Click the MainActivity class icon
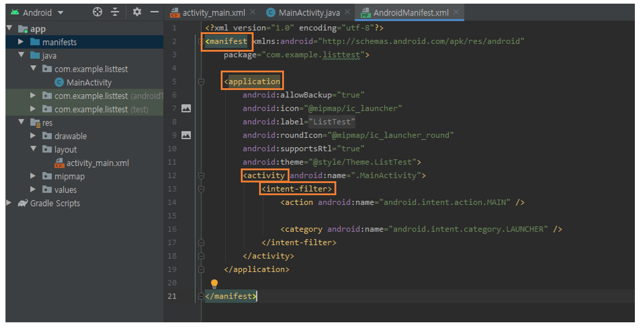Image resolution: width=644 pixels, height=329 pixels. coord(59,83)
